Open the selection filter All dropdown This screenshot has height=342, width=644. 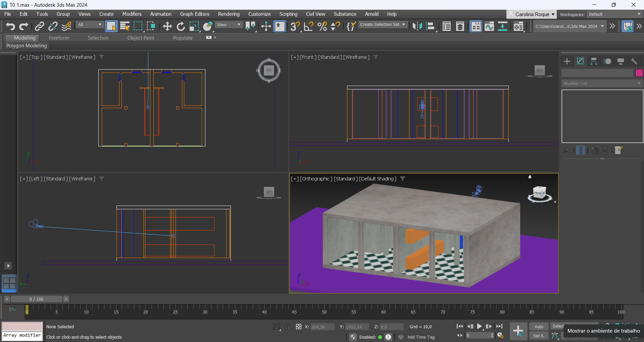click(89, 25)
